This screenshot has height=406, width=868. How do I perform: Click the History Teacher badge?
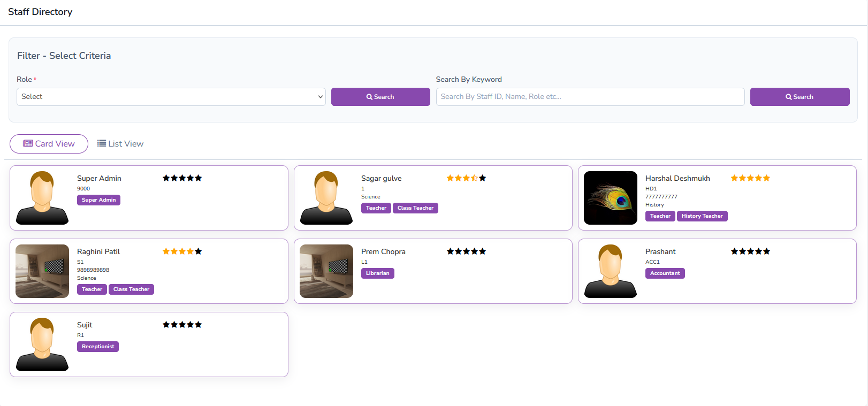(702, 216)
